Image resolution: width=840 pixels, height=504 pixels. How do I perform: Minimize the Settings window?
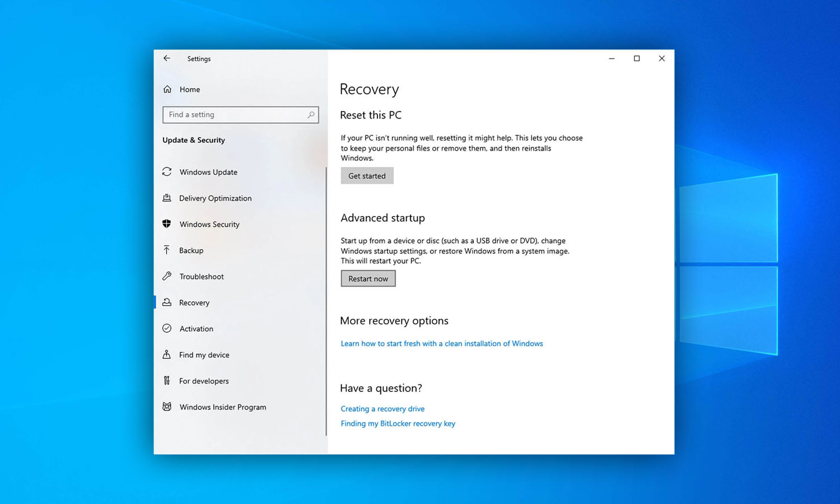[612, 58]
